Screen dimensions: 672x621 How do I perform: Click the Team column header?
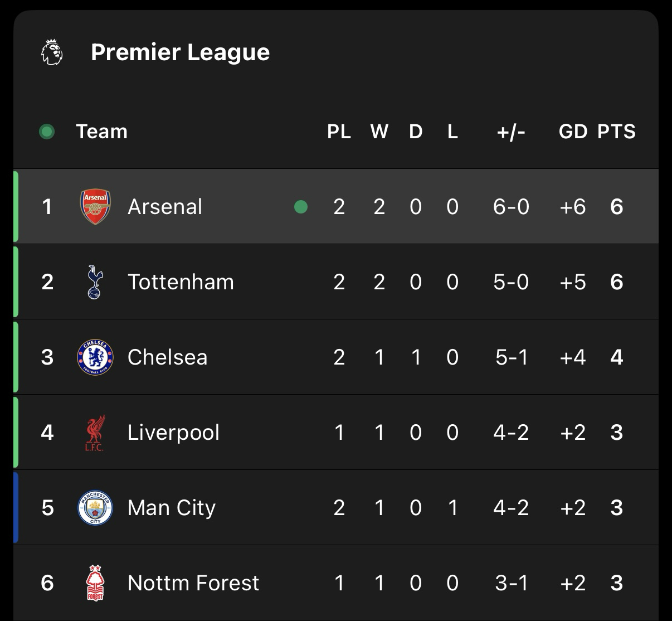102,132
